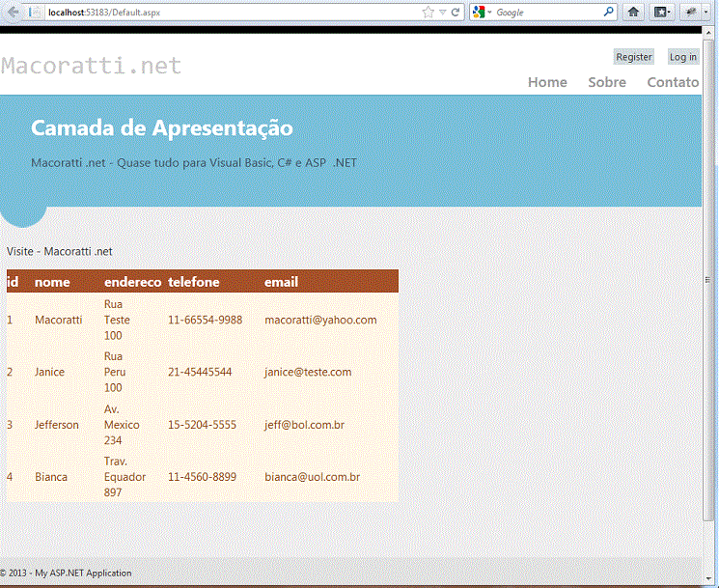Viewport: 719px width, 588px height.
Task: Click the endereco column header
Action: pyautogui.click(x=132, y=282)
